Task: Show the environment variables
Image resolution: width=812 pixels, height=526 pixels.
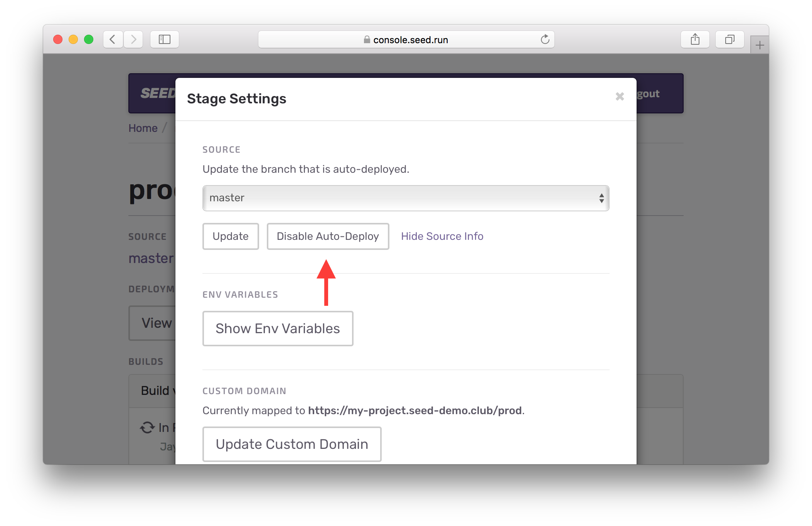Action: 278,328
